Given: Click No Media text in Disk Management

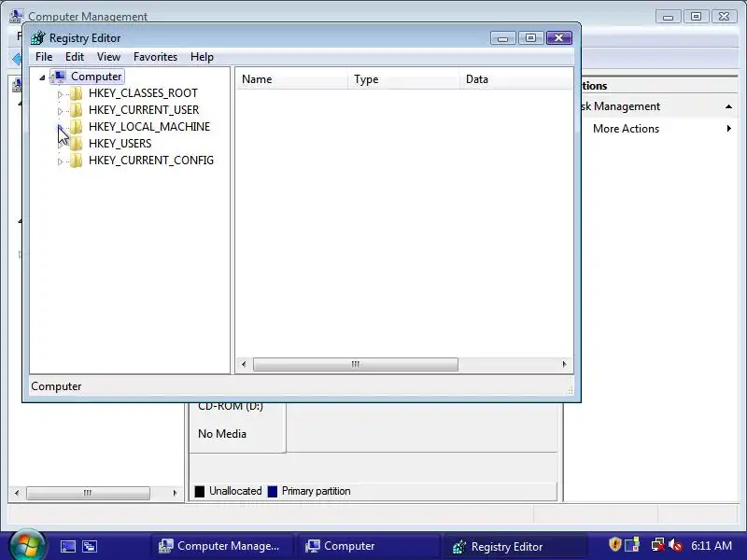Looking at the screenshot, I should click(222, 434).
